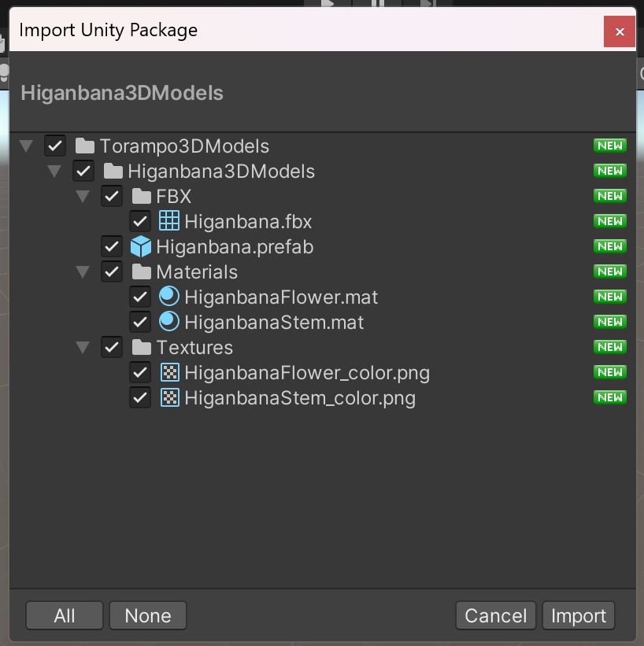Collapse the Torampo3DModels tree arrow

[26, 146]
